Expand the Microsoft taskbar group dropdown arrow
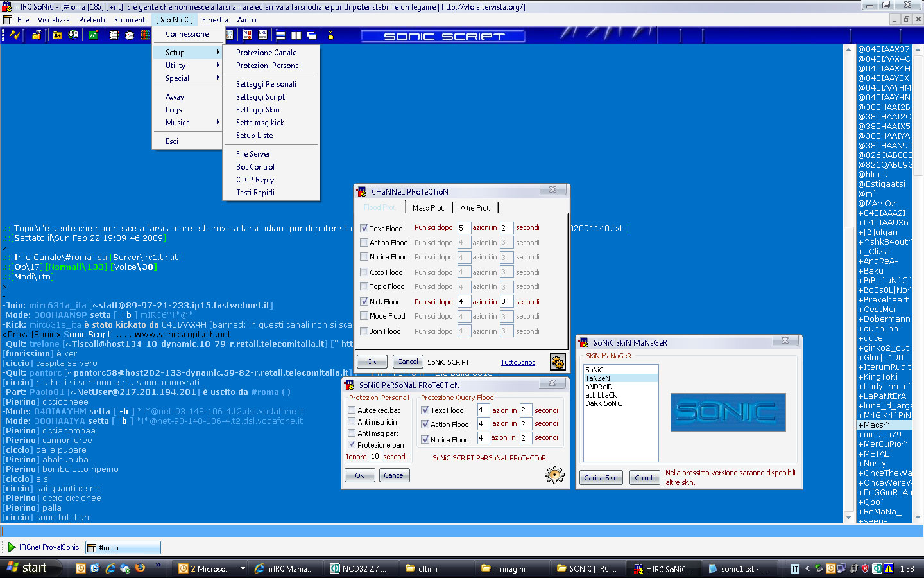 pyautogui.click(x=243, y=568)
